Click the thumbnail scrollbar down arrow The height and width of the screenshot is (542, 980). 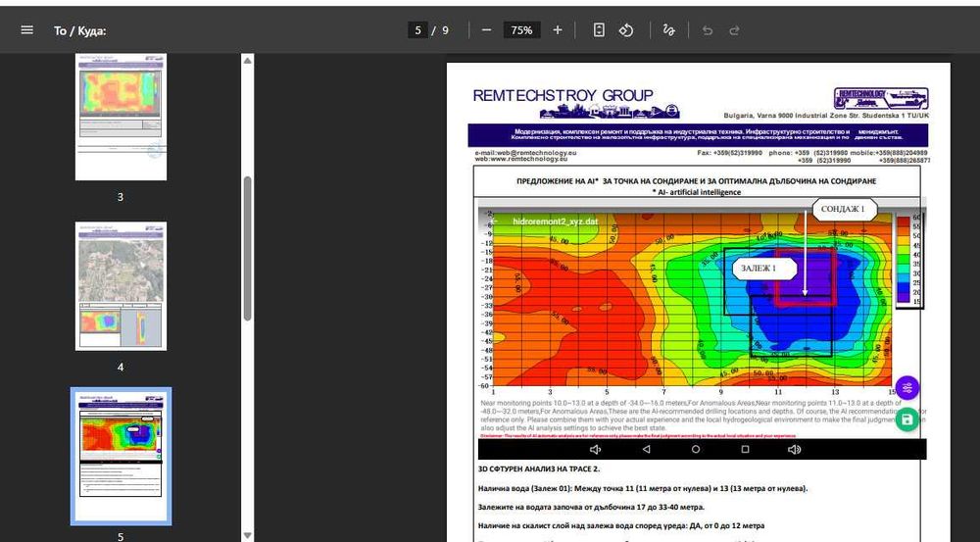click(x=248, y=535)
